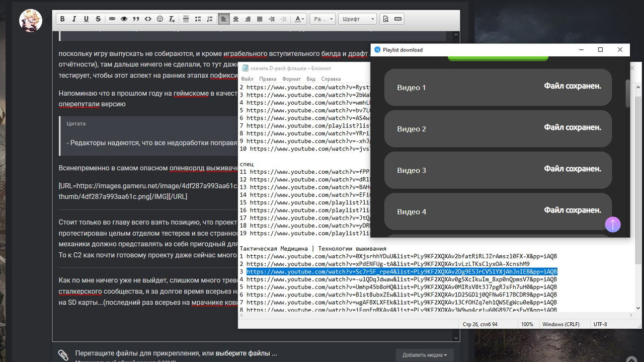Viewport: 644px width, 362px height.
Task: Toggle the active align-left button
Action: point(224,19)
